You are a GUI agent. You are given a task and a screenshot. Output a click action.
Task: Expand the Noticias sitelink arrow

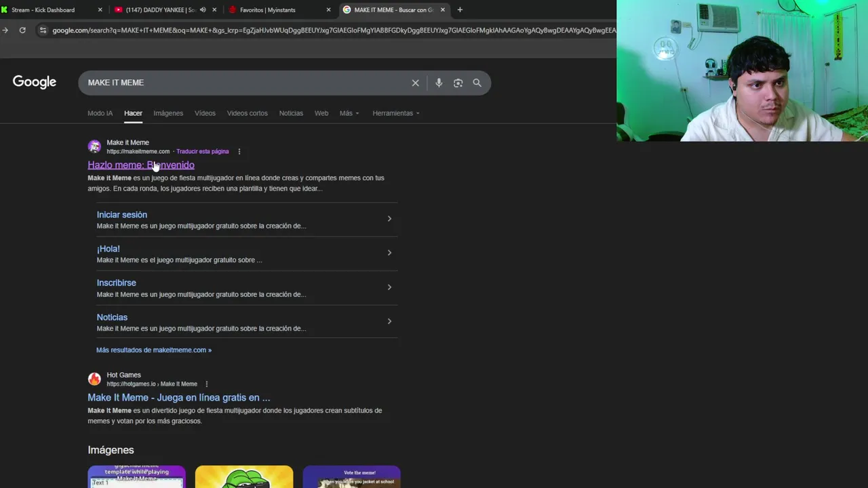[389, 321]
